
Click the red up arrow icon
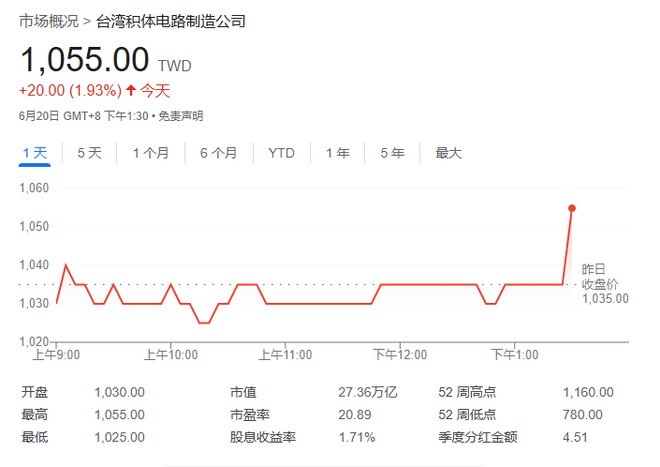tap(131, 90)
